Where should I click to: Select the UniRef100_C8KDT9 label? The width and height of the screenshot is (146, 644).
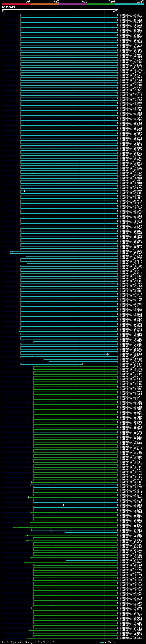tap(131, 613)
